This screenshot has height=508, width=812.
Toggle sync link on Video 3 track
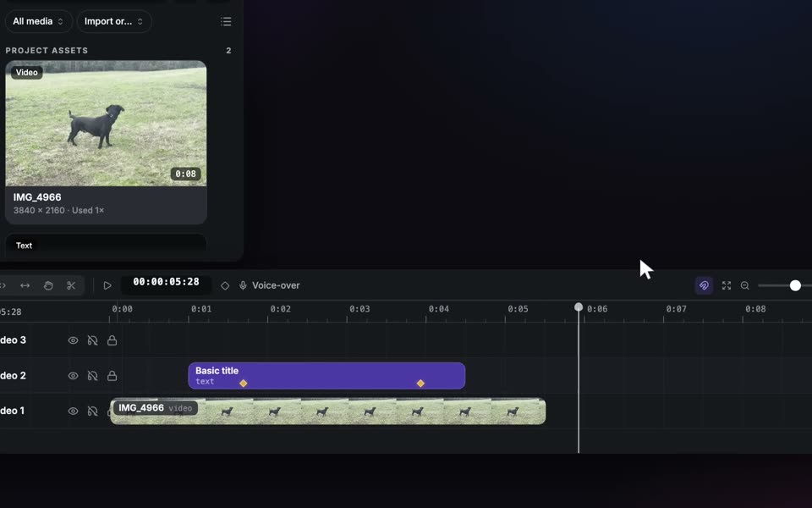tap(93, 340)
